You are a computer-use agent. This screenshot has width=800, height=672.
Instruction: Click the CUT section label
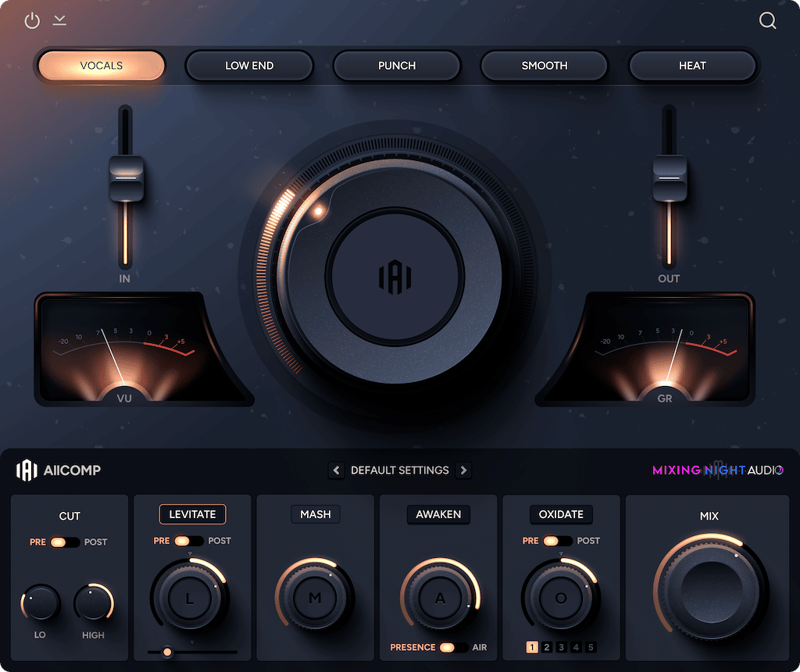click(70, 517)
